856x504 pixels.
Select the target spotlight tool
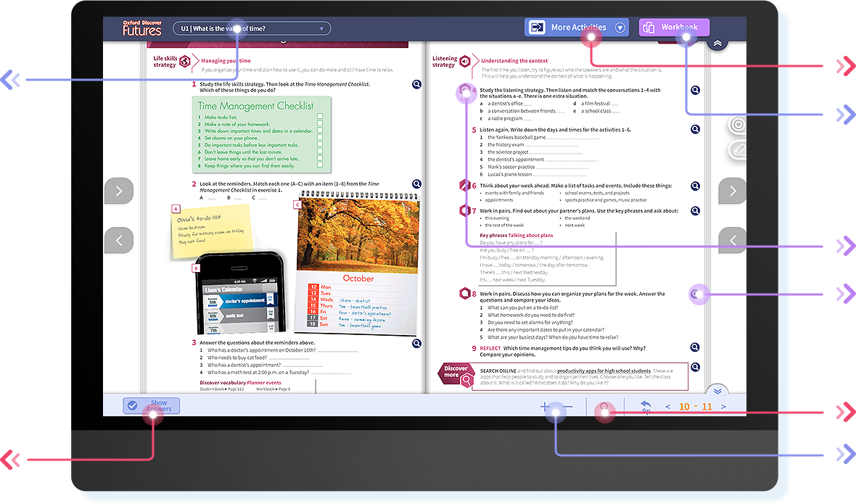click(x=738, y=125)
